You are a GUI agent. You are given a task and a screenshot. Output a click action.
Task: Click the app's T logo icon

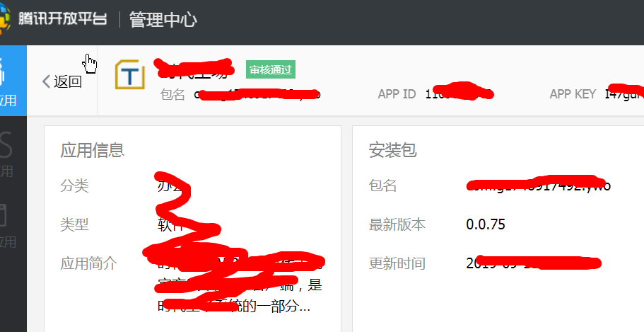click(130, 74)
